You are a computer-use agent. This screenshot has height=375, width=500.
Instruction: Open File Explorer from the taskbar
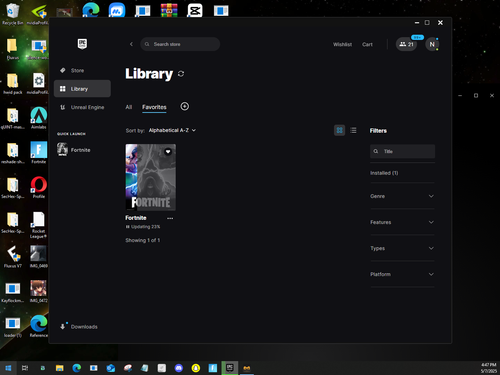[60, 368]
